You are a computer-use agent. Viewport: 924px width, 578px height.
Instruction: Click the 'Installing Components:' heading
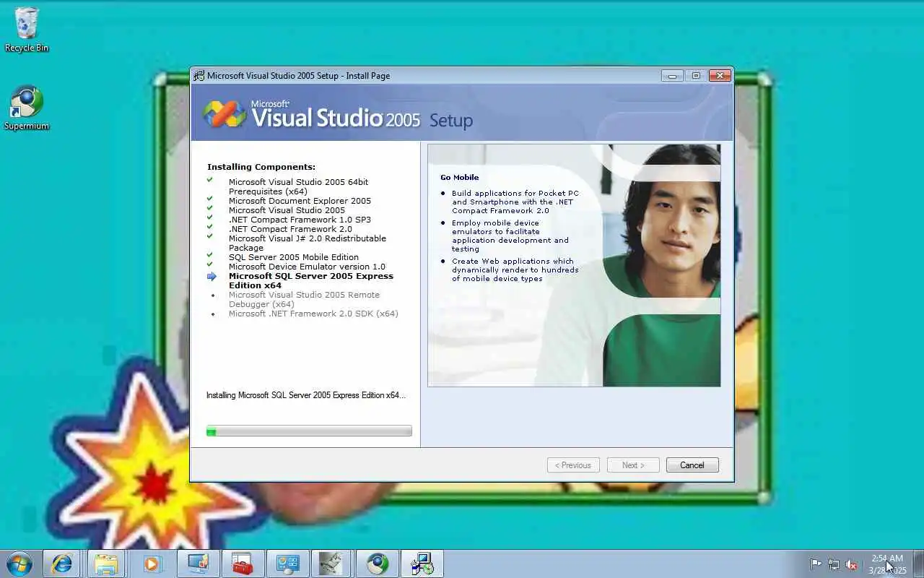[261, 167]
